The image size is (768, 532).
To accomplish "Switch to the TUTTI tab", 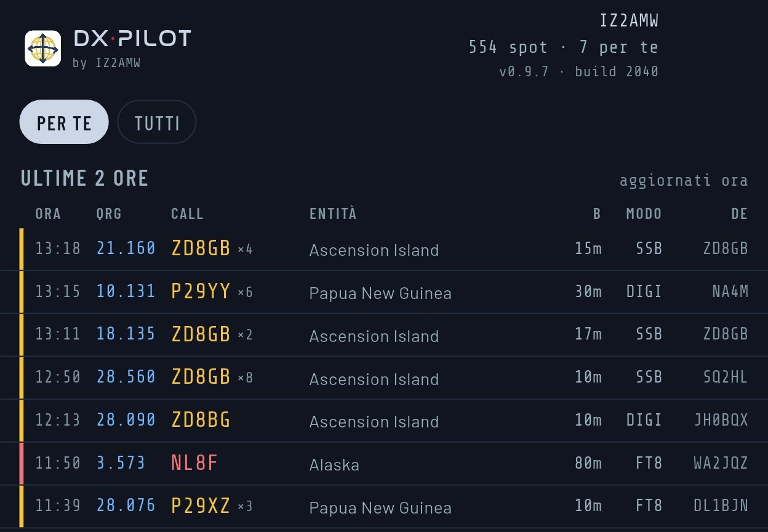I will coord(157,122).
